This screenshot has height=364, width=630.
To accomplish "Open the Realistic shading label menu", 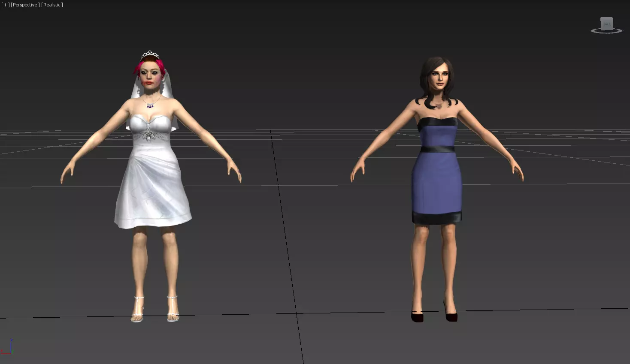I will pos(52,5).
